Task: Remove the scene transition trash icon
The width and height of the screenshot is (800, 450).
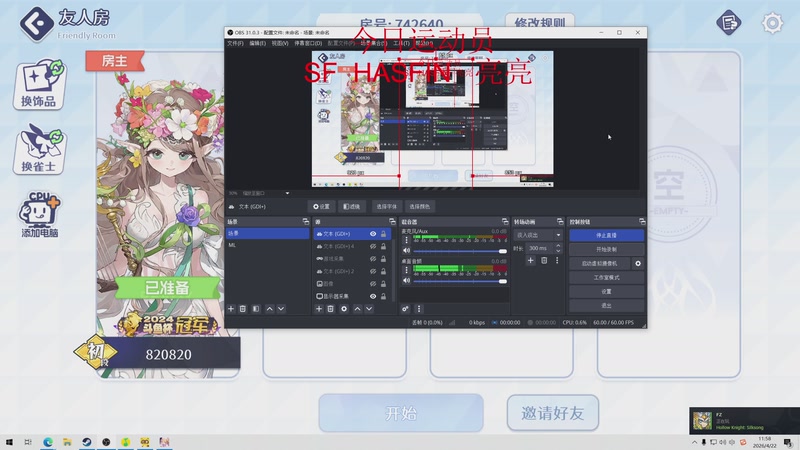Action: (x=544, y=260)
